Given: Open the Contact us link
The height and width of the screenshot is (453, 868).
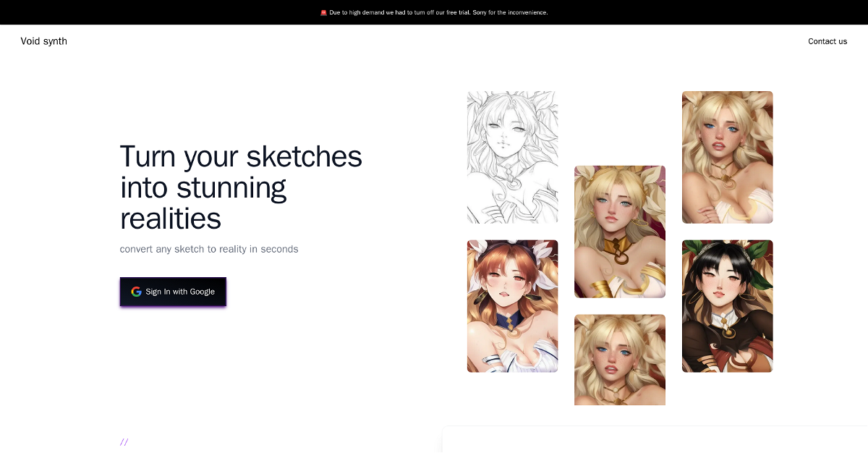Looking at the screenshot, I should [827, 41].
